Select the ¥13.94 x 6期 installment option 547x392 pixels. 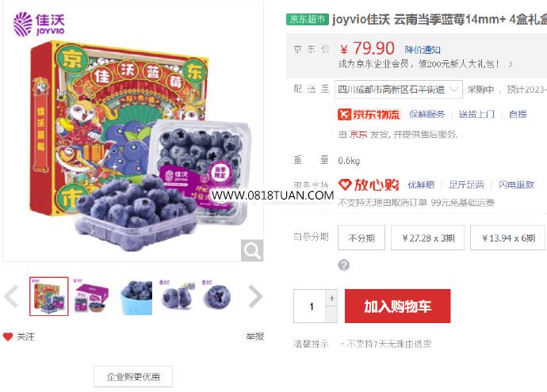(x=507, y=238)
